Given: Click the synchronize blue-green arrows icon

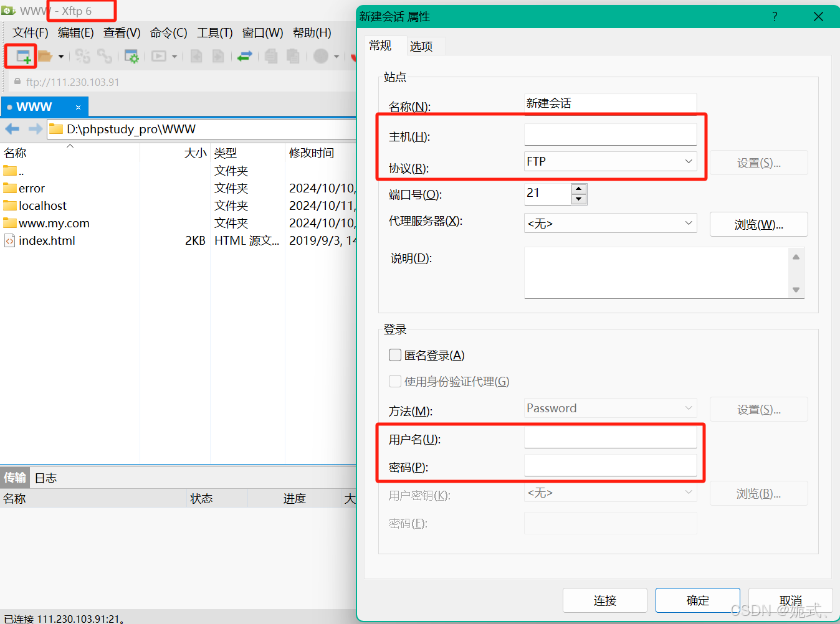Looking at the screenshot, I should [x=245, y=57].
